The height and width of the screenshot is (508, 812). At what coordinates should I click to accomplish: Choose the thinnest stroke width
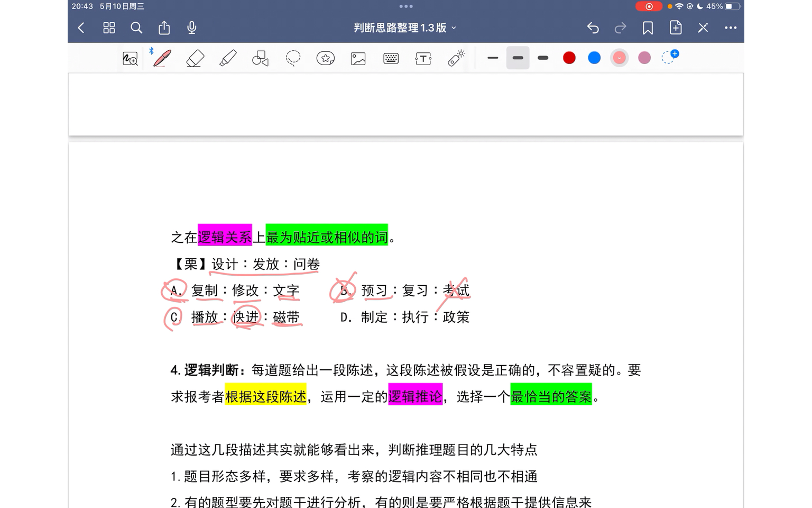pyautogui.click(x=493, y=58)
